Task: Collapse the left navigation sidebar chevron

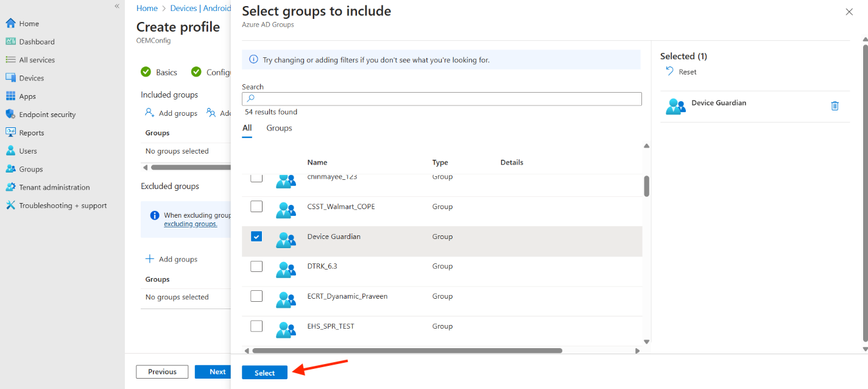Action: (117, 6)
